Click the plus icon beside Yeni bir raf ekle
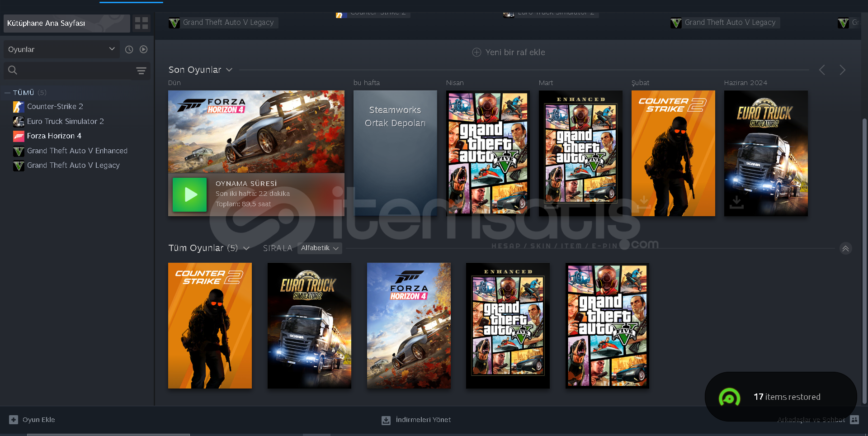Viewport: 868px width, 436px height. tap(476, 52)
